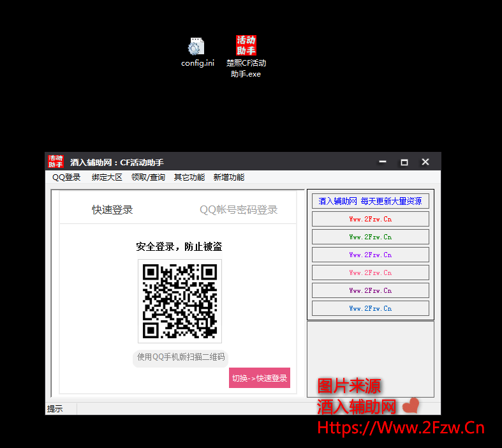Screen dimensions: 502x448
Task: Click the 切换->快速登录 pink button
Action: click(x=260, y=378)
